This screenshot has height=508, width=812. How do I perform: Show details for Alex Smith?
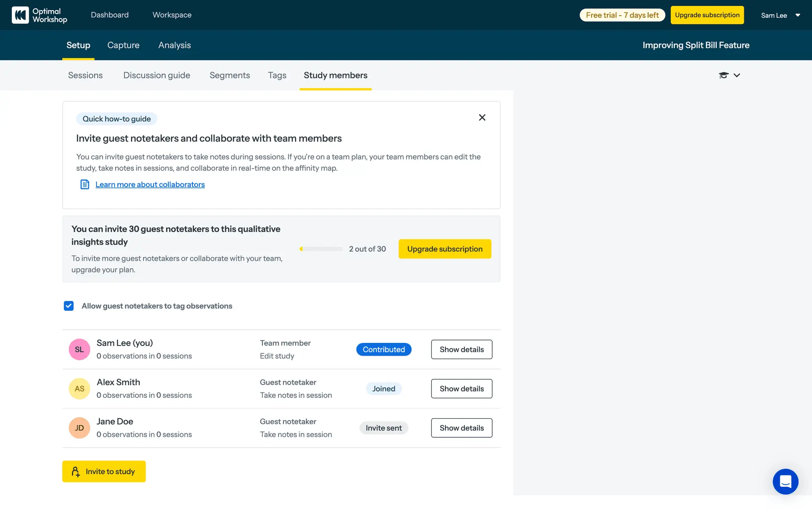461,389
